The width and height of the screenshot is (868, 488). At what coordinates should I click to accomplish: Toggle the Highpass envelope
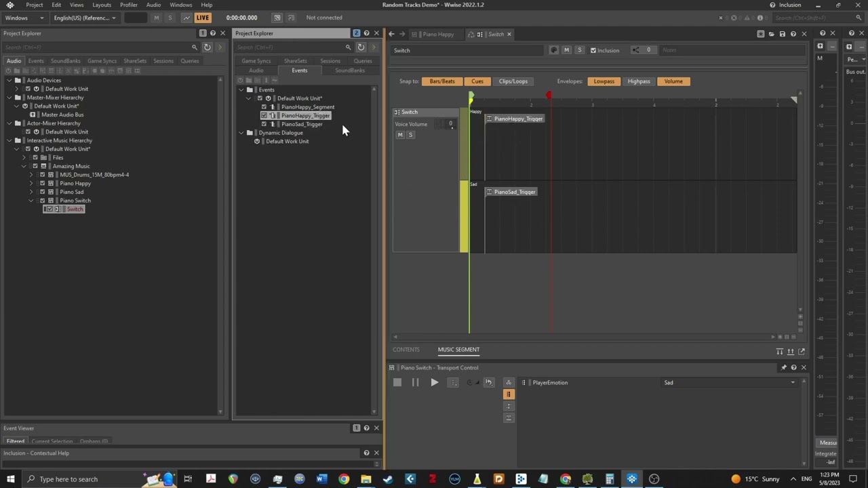tap(639, 81)
